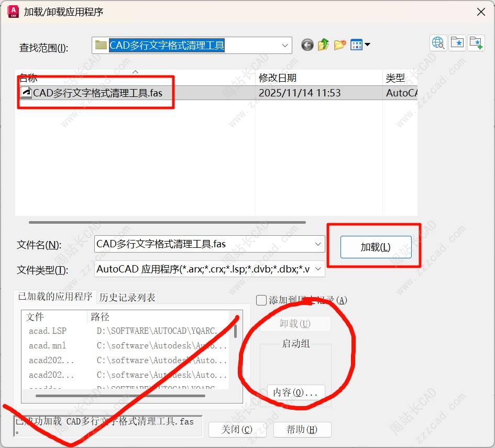495x448 pixels.
Task: Sort files by 修改日期 column header
Action: point(278,78)
